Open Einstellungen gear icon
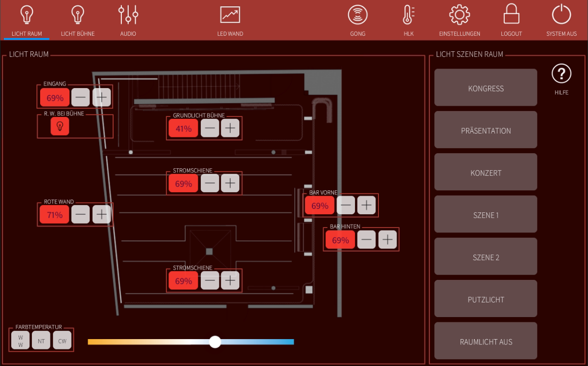This screenshot has height=366, width=588. [459, 16]
